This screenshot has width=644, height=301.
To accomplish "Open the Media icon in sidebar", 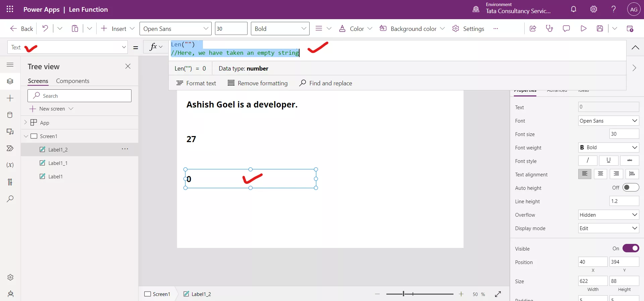I will pyautogui.click(x=10, y=132).
